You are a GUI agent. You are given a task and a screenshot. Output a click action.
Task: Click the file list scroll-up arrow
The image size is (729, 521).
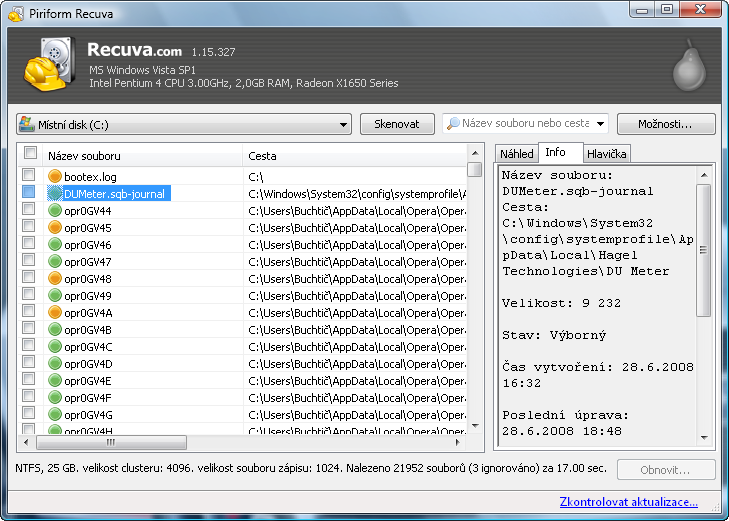point(475,153)
